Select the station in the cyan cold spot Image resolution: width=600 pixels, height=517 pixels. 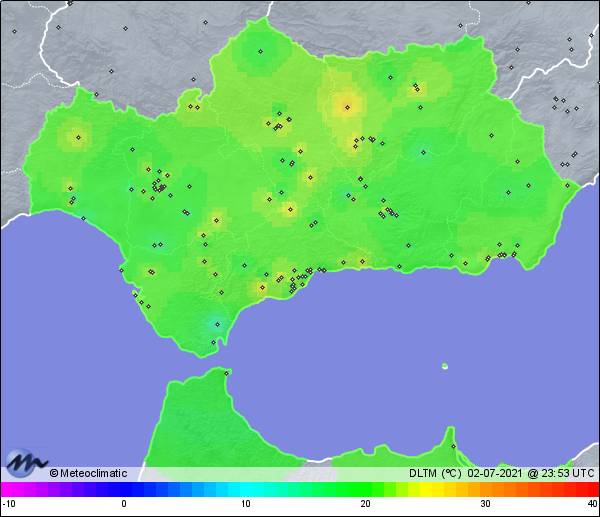tap(217, 325)
